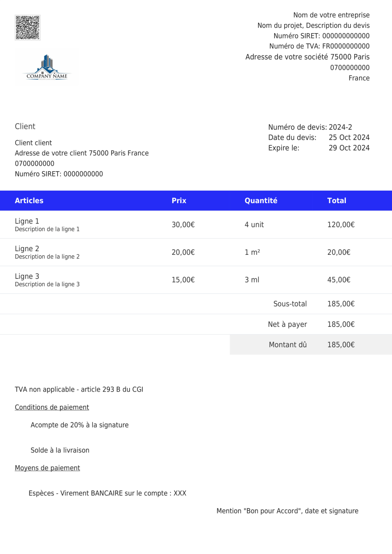
Task: Click the Company Name building logo
Action: click(x=47, y=68)
